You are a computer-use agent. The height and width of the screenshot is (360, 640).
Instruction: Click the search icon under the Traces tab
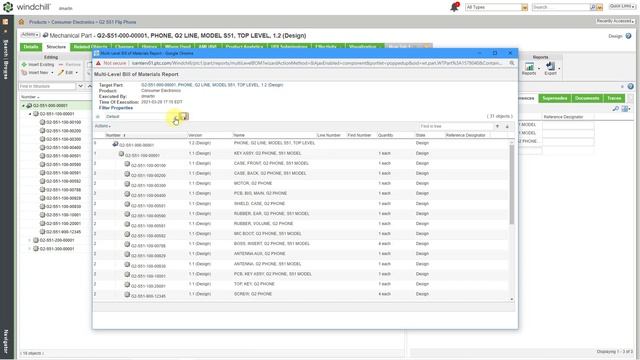[616, 109]
